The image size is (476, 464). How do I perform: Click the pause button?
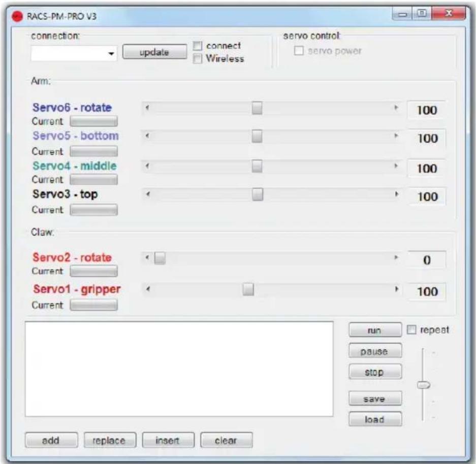point(375,351)
